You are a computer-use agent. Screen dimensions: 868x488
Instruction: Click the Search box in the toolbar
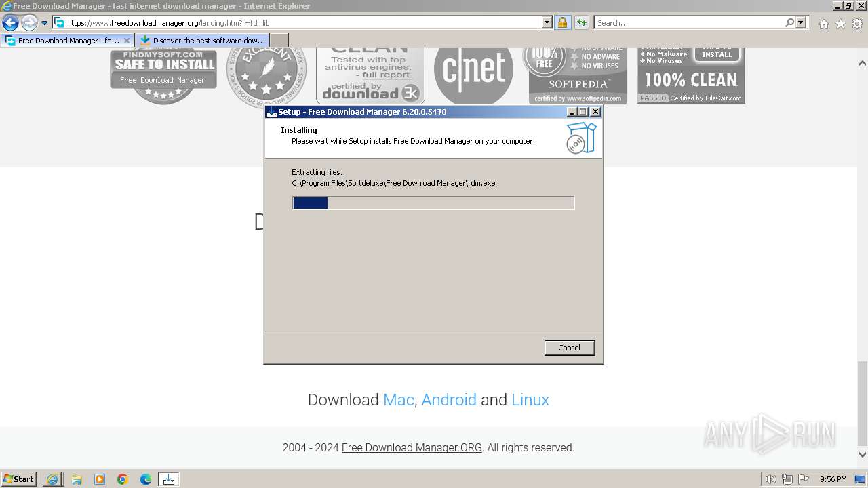(688, 23)
